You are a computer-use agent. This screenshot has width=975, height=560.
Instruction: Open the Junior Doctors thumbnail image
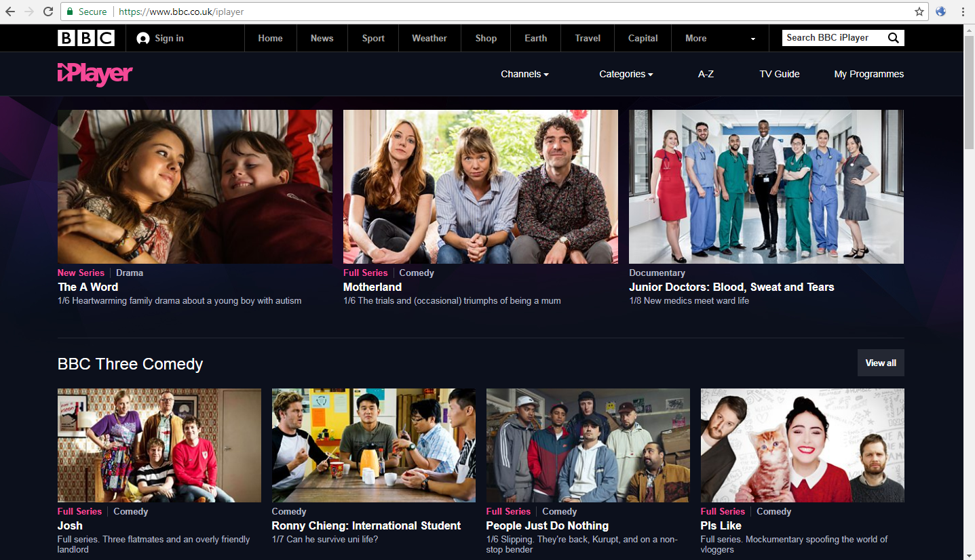click(766, 186)
